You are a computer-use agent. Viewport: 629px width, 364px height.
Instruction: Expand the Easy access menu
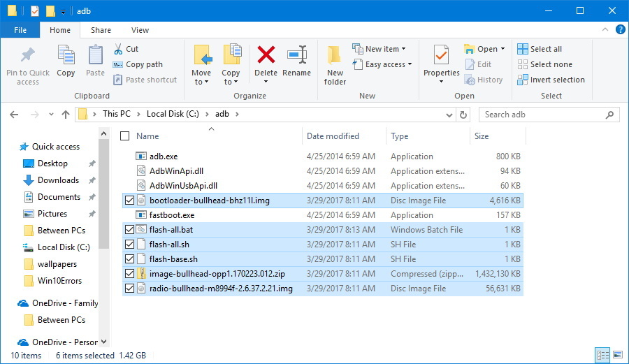382,64
